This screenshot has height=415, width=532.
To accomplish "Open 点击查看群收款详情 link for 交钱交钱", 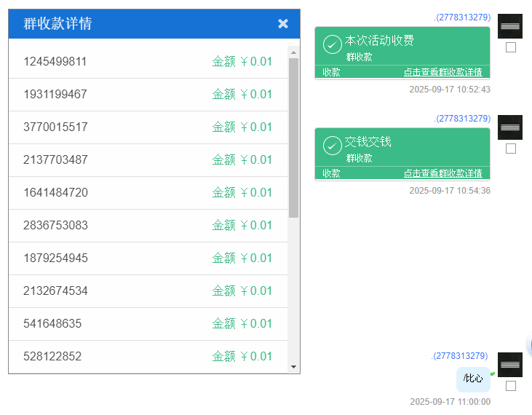I will 442,173.
